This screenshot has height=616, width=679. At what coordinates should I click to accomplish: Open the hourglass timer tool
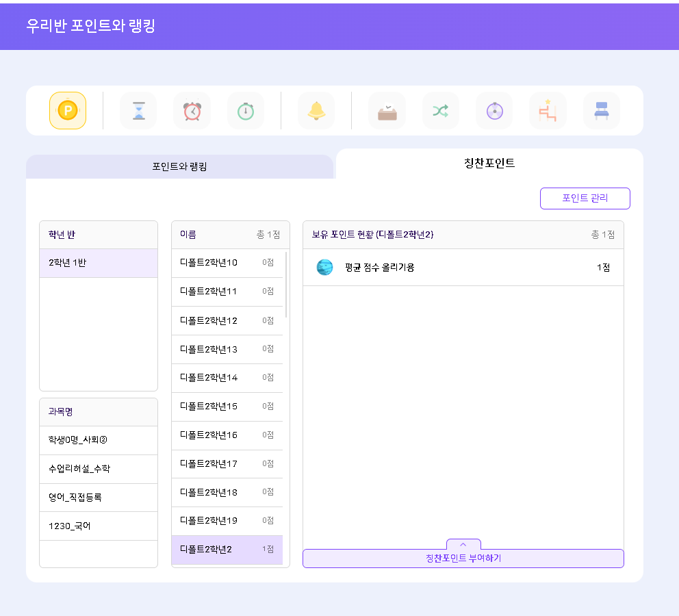coord(138,111)
